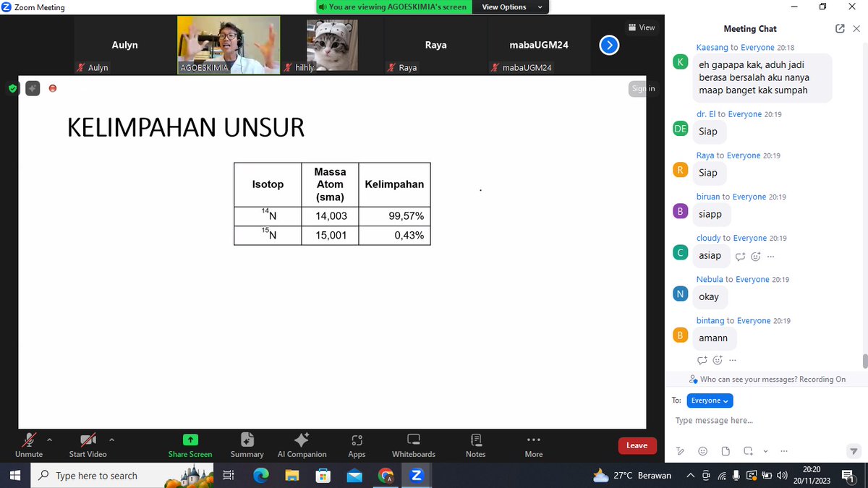
Task: Select AGOESKIMIA's video thumbnail
Action: tap(229, 46)
